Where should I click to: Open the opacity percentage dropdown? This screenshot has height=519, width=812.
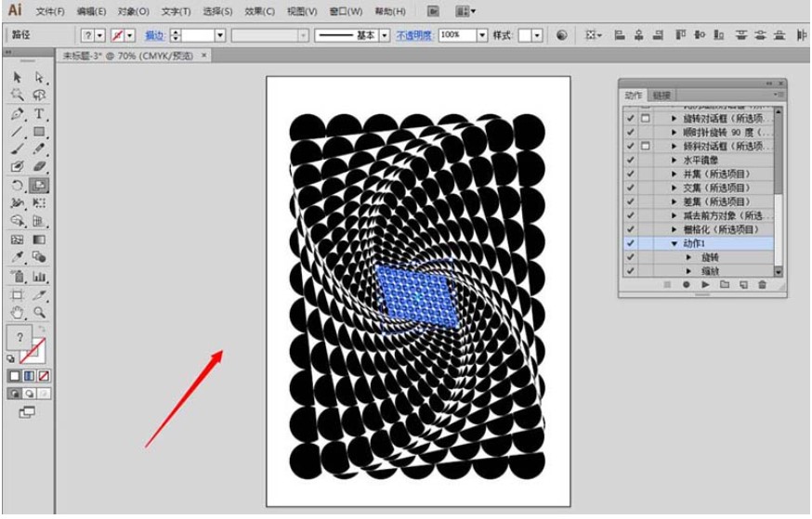point(482,35)
